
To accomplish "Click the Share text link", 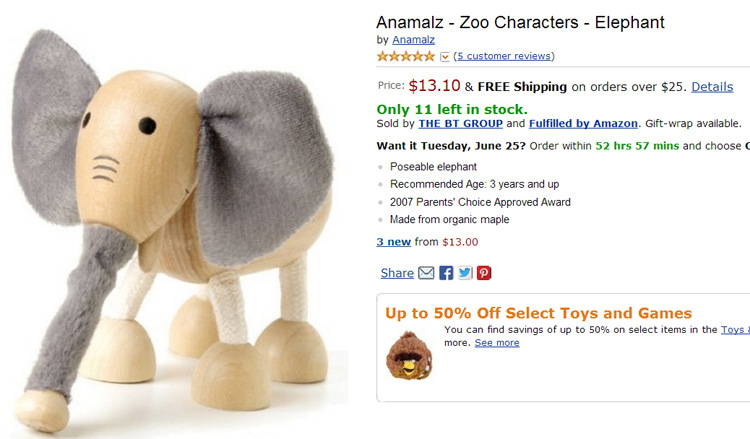I will [397, 273].
